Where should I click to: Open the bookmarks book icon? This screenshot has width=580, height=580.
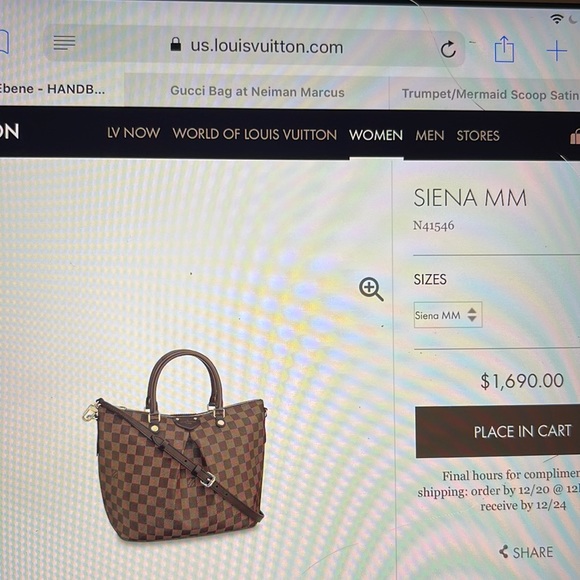tap(4, 42)
